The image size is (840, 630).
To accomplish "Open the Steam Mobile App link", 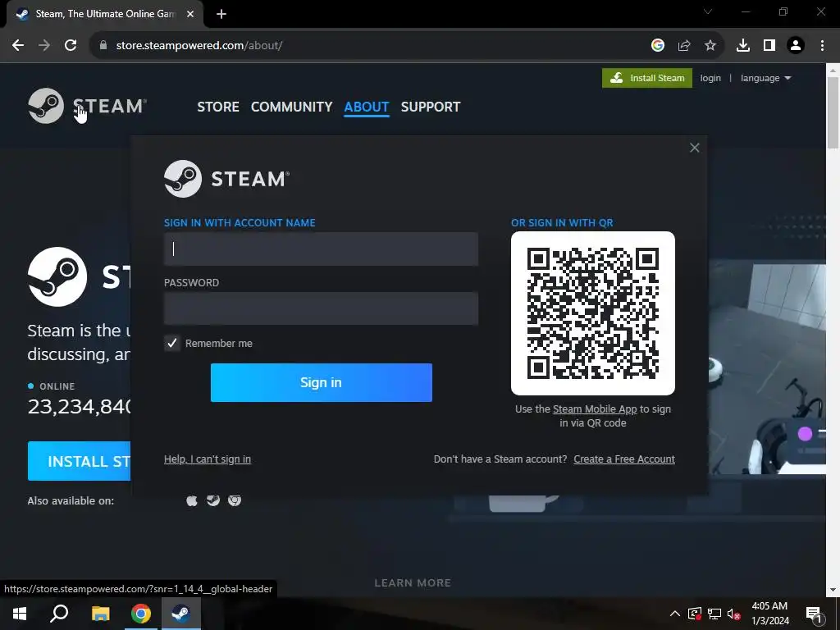I will coord(595,409).
